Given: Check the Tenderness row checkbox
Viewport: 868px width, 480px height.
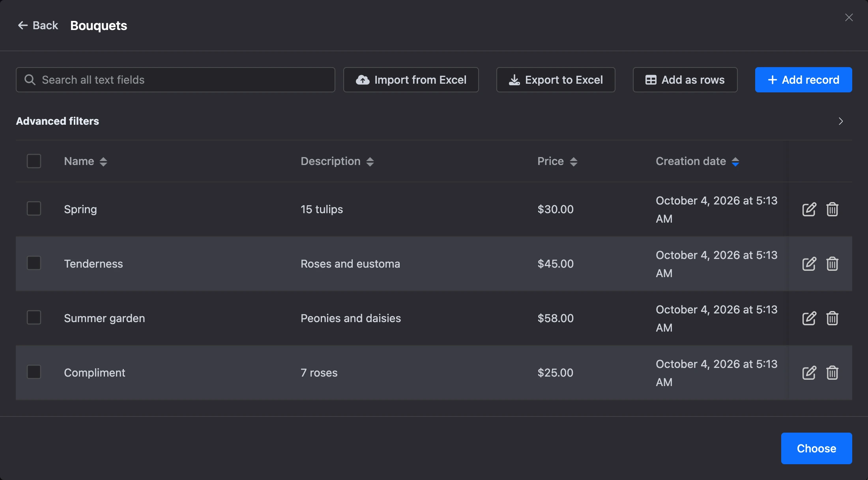Looking at the screenshot, I should pyautogui.click(x=34, y=263).
